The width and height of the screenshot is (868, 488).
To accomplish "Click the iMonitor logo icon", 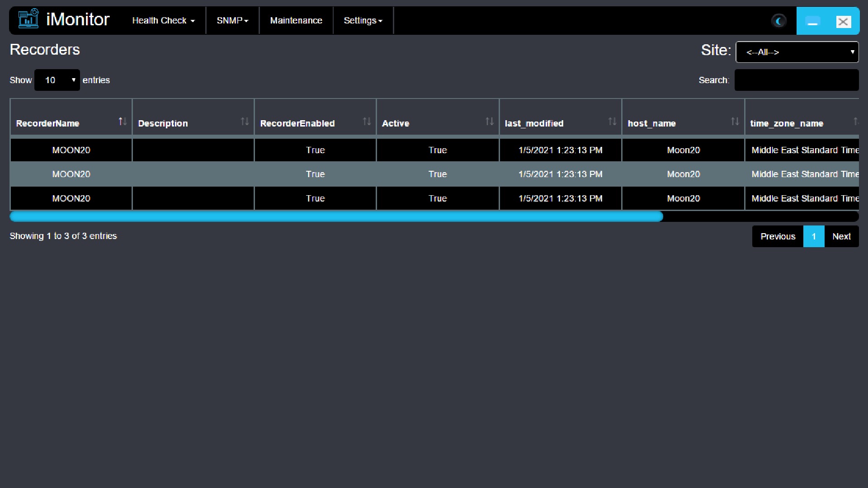I will [x=28, y=19].
